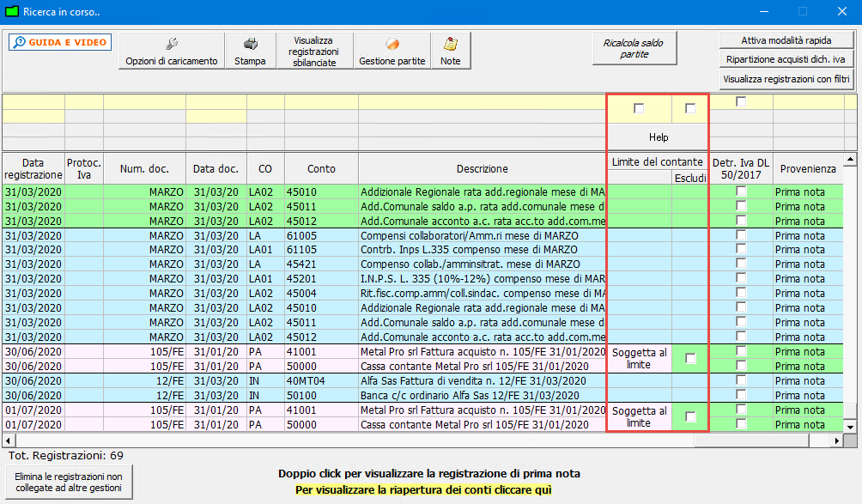Check Escludi for the 01/07/2020 Metal Pro entry
862x504 pixels.
pyautogui.click(x=690, y=416)
